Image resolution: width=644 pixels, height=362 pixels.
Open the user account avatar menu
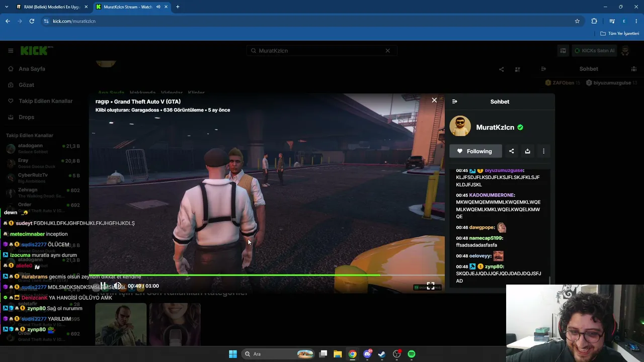coord(625,51)
